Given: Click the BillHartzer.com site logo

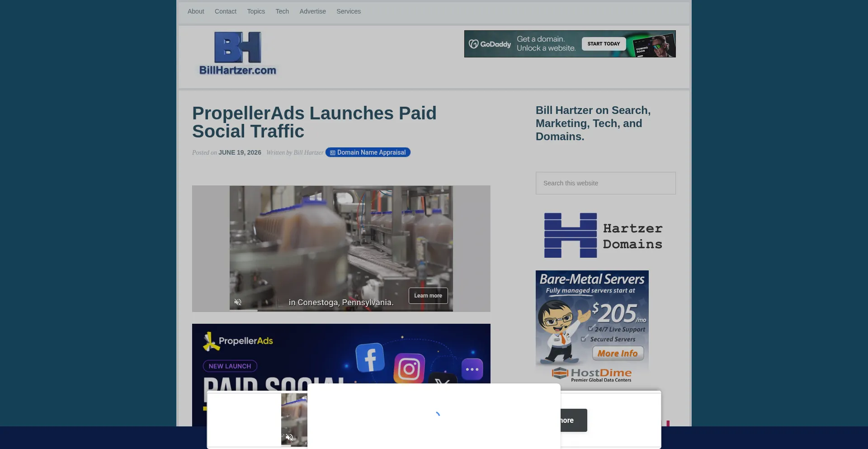Looking at the screenshot, I should 238,53.
